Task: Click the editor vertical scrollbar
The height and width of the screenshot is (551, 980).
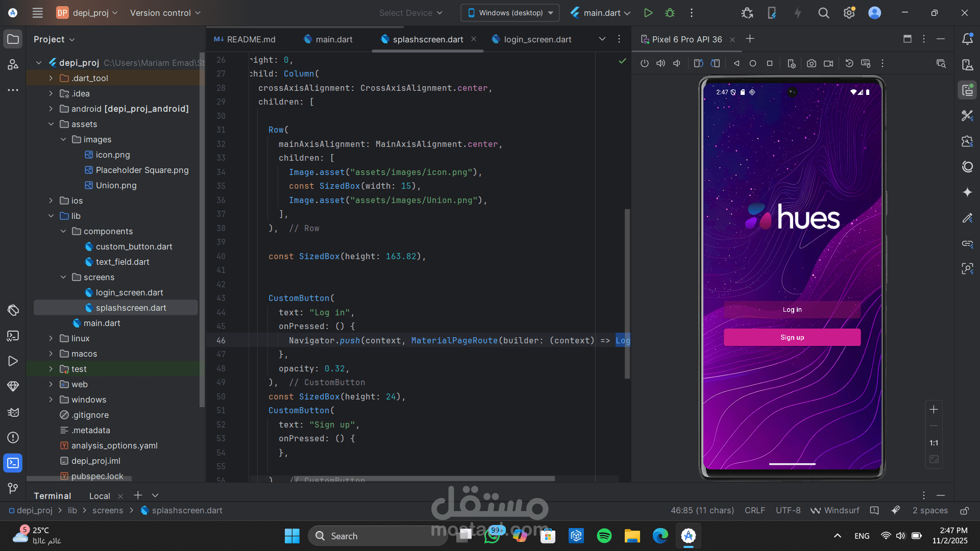Action: (627, 293)
